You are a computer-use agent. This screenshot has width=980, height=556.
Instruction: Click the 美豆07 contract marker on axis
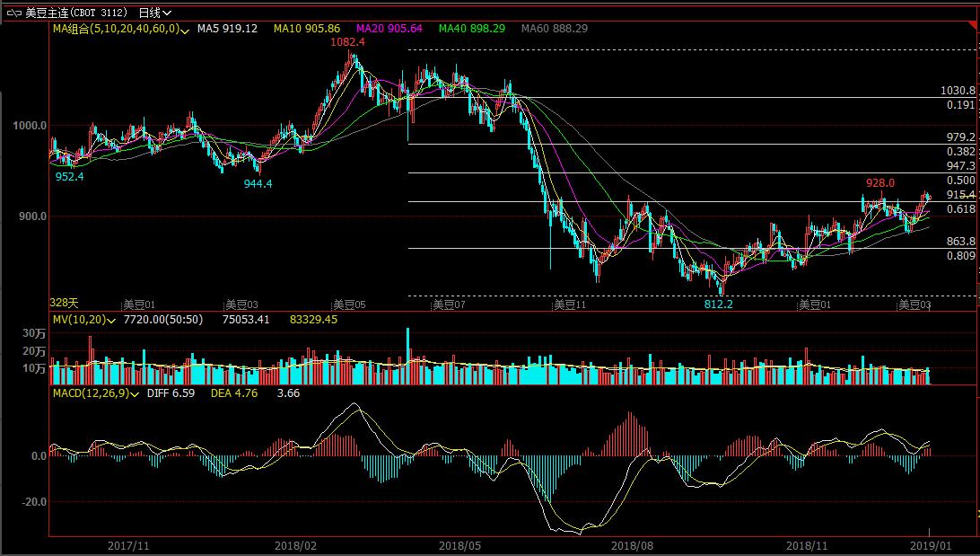[x=449, y=304]
